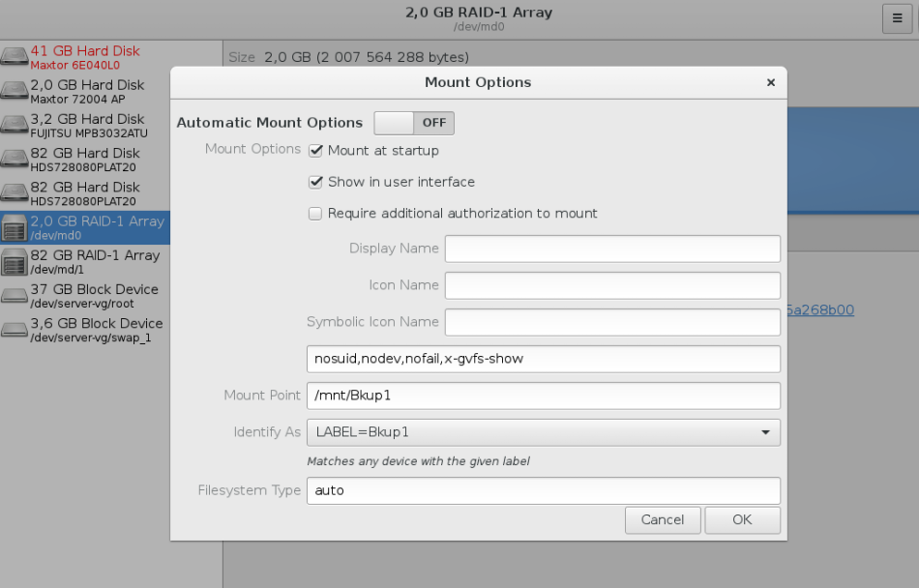The height and width of the screenshot is (588, 919).
Task: Click the 2,0 GB Maxtor 72004 AP disk icon
Action: 15,91
